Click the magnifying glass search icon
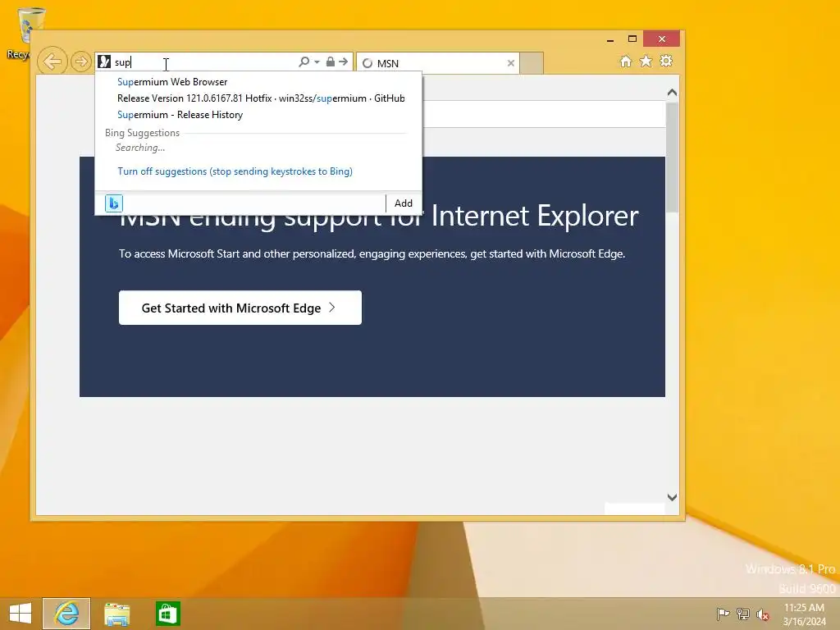Viewport: 840px width, 630px height. pos(304,62)
